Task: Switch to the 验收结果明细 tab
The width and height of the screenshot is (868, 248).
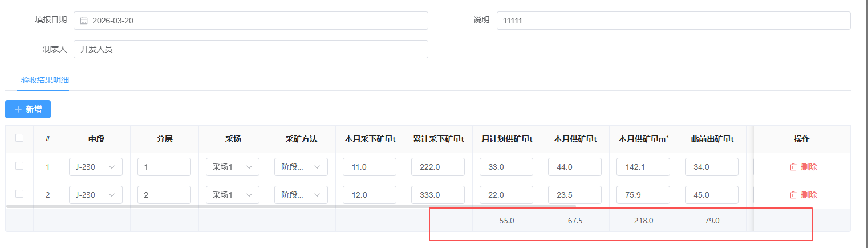Action: [37, 80]
